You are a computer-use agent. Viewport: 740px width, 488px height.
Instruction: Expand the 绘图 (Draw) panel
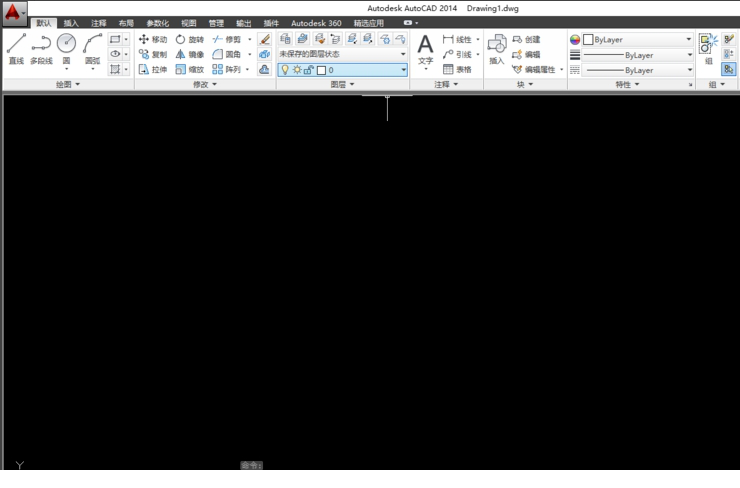(x=68, y=84)
